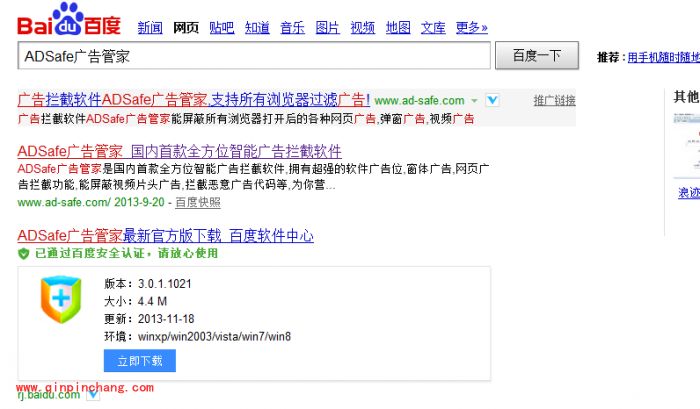Open the sidebar preview thumbnail on right
The height and width of the screenshot is (409, 700).
tap(687, 145)
